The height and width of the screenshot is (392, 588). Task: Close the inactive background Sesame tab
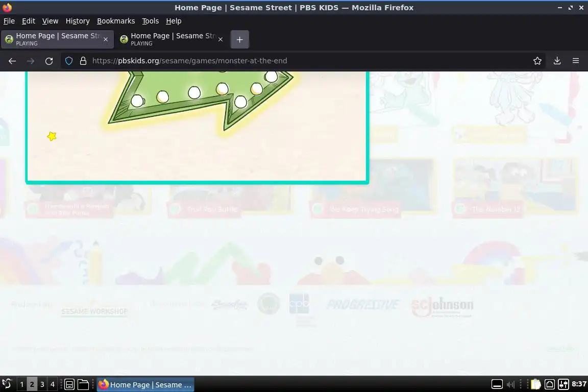point(220,39)
